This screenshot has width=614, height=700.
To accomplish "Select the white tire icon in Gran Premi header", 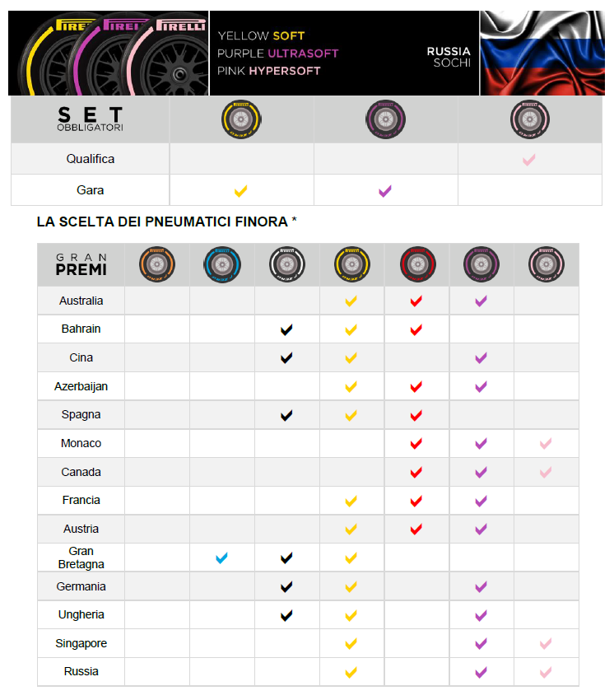I will [x=286, y=264].
